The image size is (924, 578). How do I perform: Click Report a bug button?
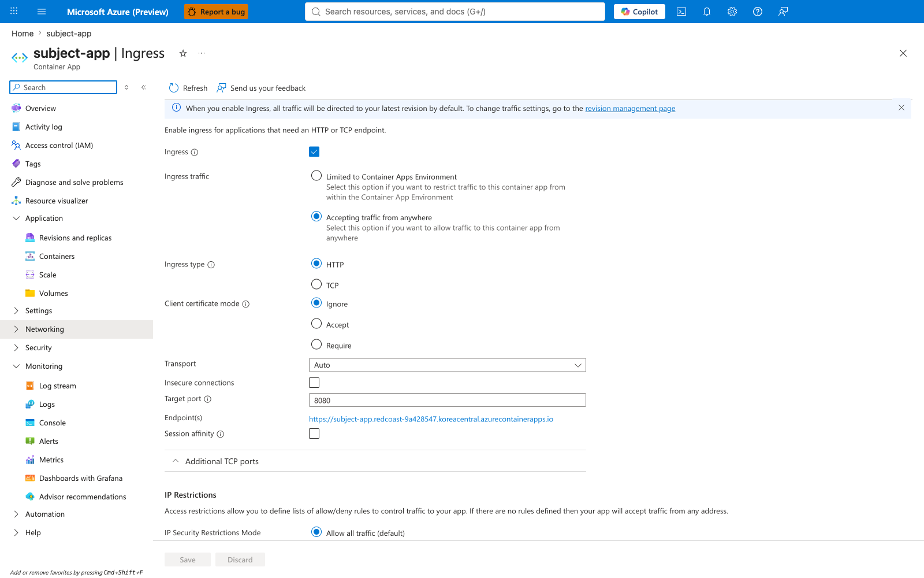click(x=216, y=12)
